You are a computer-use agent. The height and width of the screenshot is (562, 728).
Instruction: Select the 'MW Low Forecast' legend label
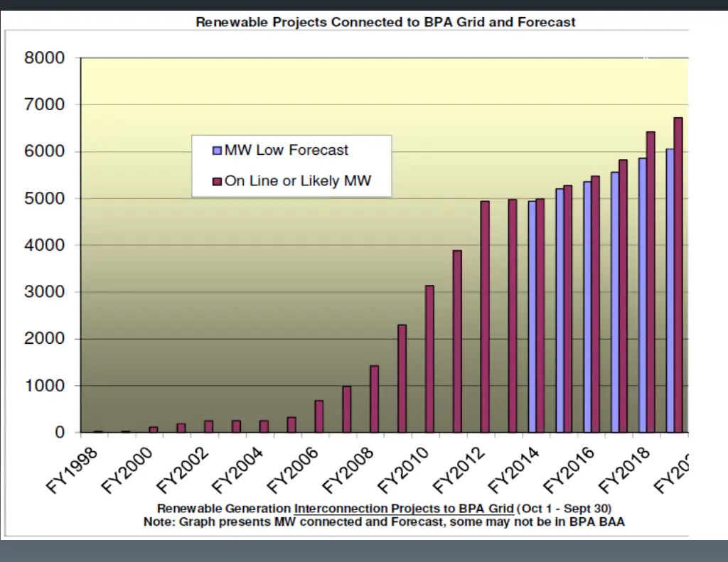(x=286, y=151)
